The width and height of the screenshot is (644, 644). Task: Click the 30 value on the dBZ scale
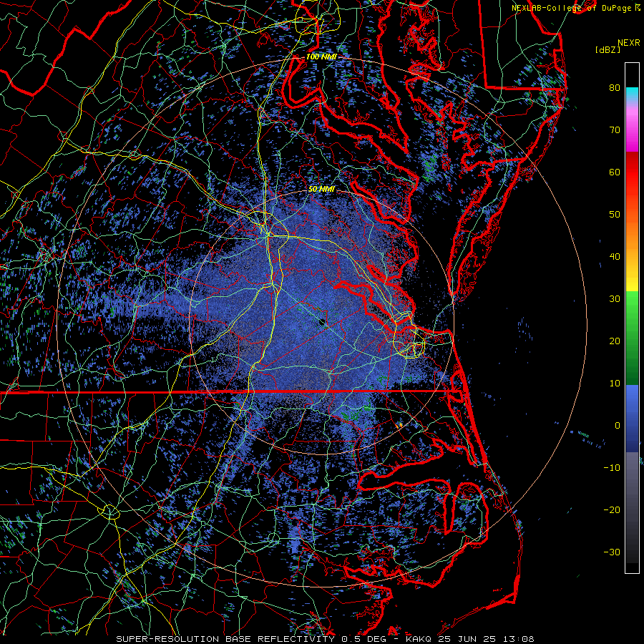coord(615,298)
